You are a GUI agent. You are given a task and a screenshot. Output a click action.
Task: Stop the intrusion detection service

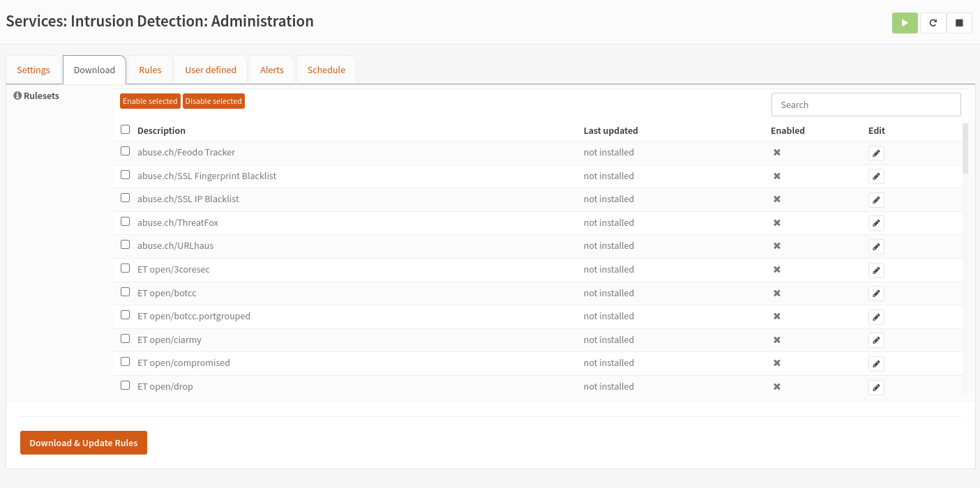(959, 23)
